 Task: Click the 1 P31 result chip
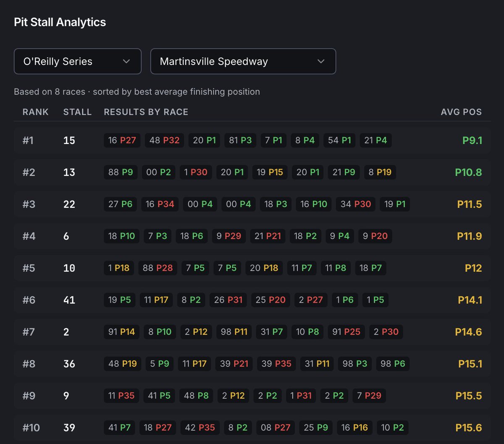[302, 395]
